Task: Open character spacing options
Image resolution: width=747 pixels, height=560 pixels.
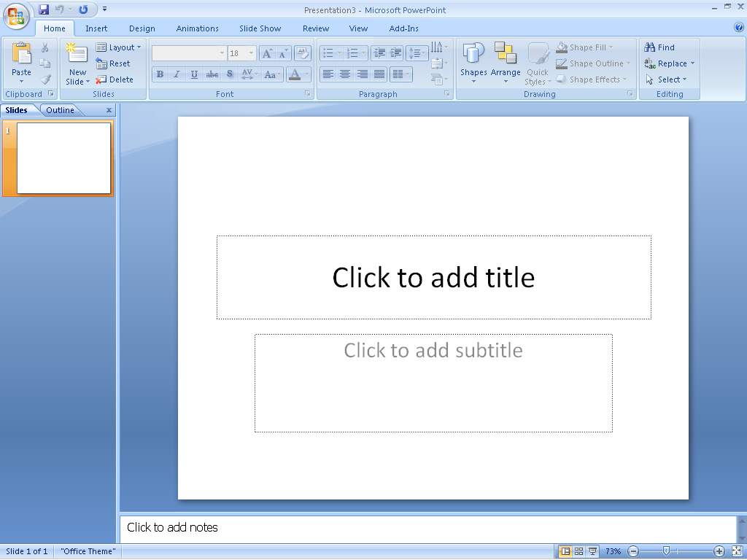Action: pyautogui.click(x=249, y=74)
